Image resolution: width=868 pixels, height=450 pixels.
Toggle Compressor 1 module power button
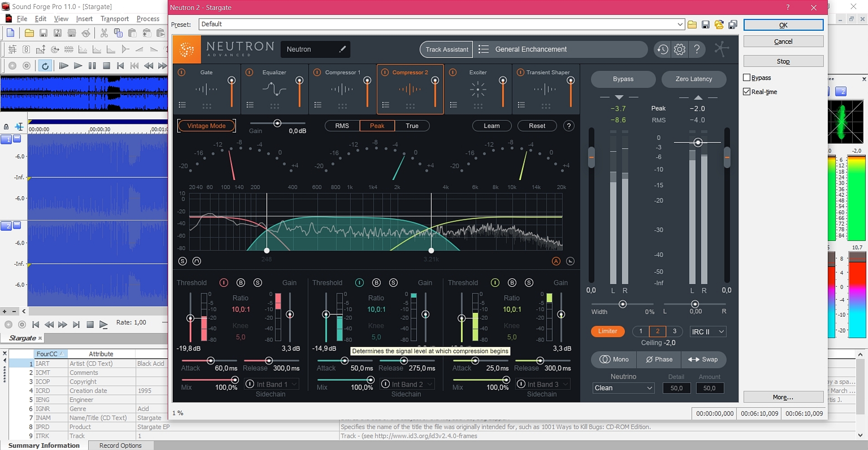(317, 72)
